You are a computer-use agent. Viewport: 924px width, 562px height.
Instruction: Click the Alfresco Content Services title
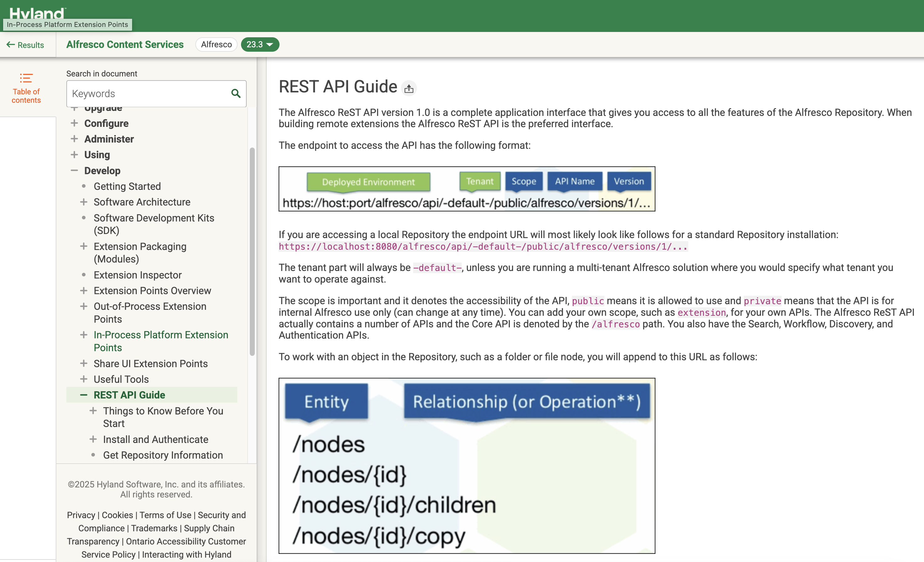pyautogui.click(x=125, y=44)
